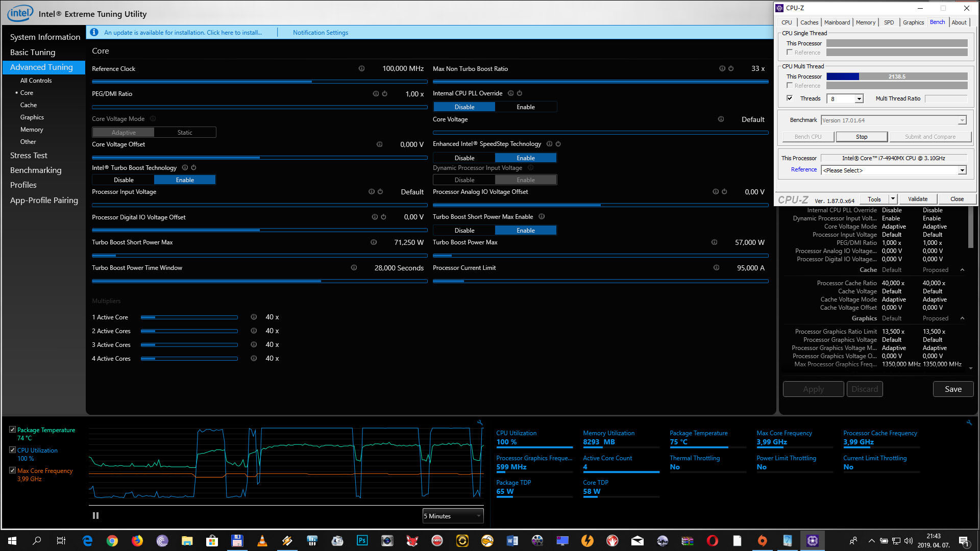Uncheck the CPU Utilization graph checkbox
Screen dimensions: 980x551
12,450
